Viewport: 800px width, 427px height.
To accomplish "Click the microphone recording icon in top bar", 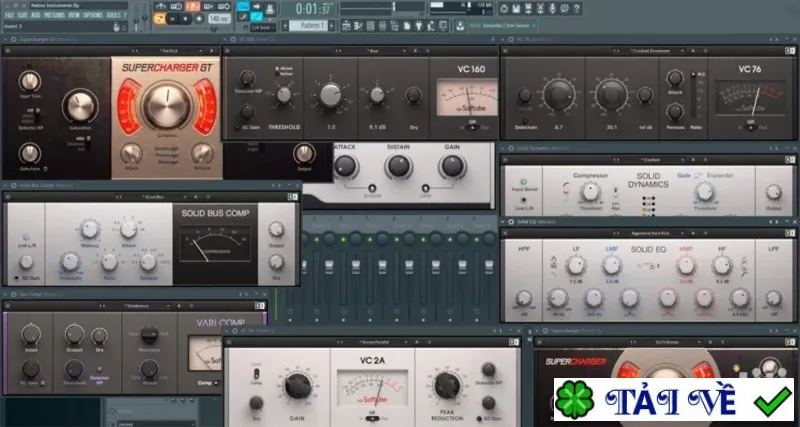I will [552, 9].
